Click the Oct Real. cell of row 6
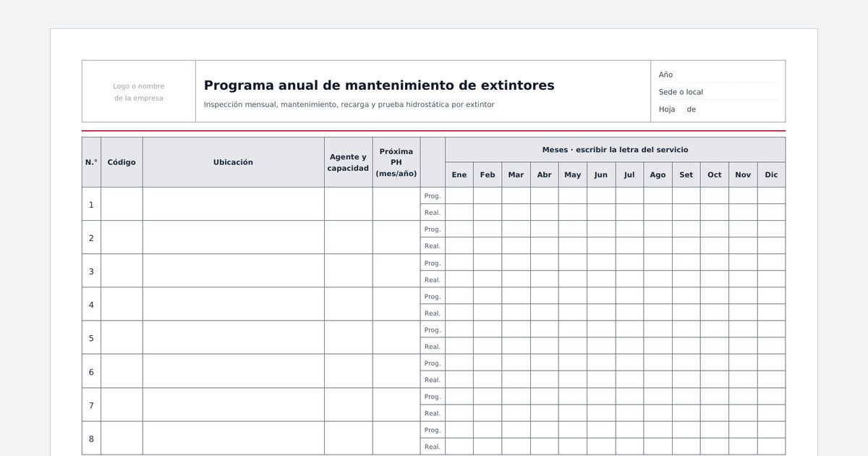The image size is (868, 456). (715, 380)
